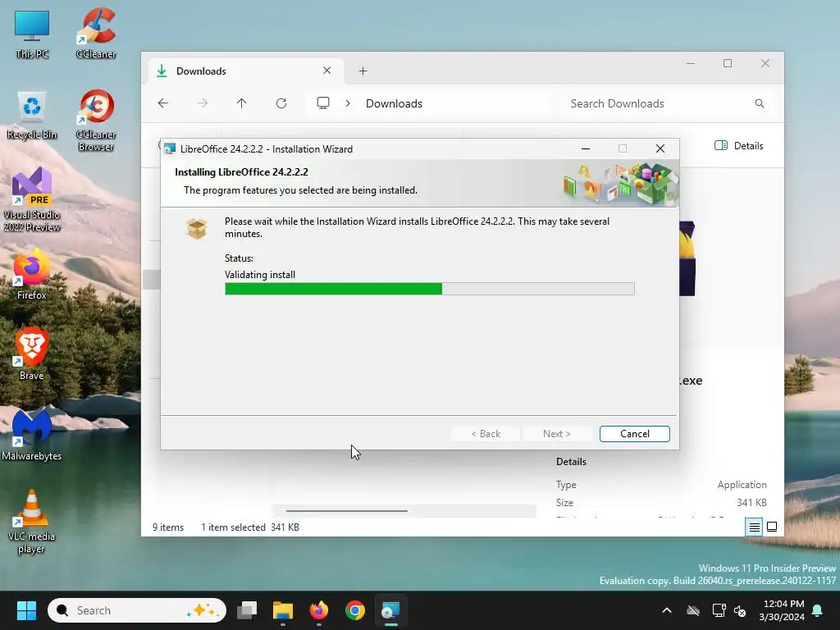The width and height of the screenshot is (840, 630).
Task: Select the installer icon on taskbar
Action: click(390, 610)
